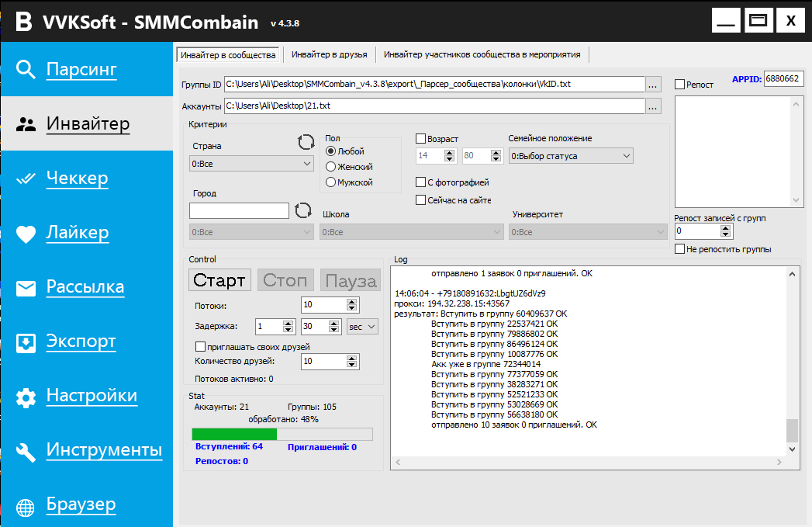Expand the Семейное положение status dropdown
The height and width of the screenshot is (527, 812).
click(x=571, y=156)
